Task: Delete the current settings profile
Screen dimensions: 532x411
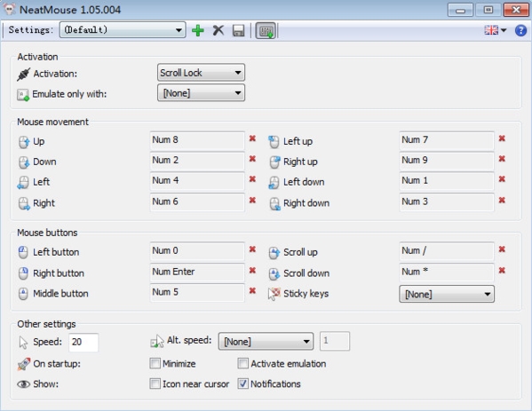Action: 218,30
